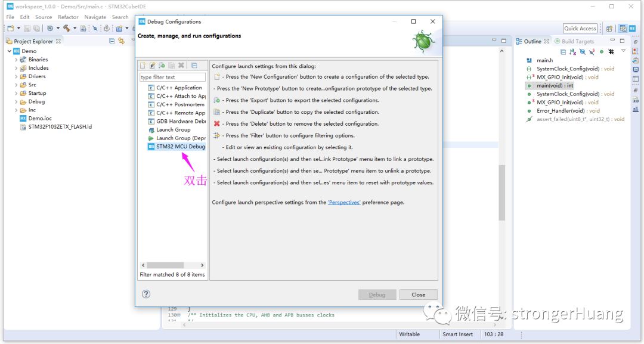
Task: Click the Duplicate configuration icon
Action: coord(171,65)
